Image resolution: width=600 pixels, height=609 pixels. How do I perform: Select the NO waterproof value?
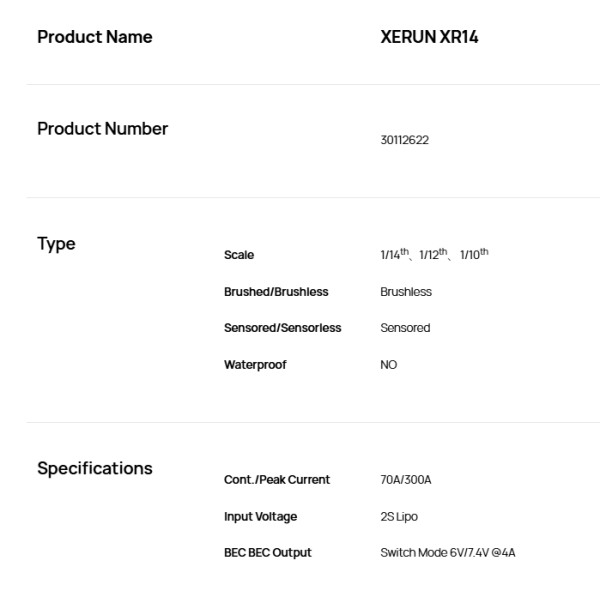tap(389, 365)
